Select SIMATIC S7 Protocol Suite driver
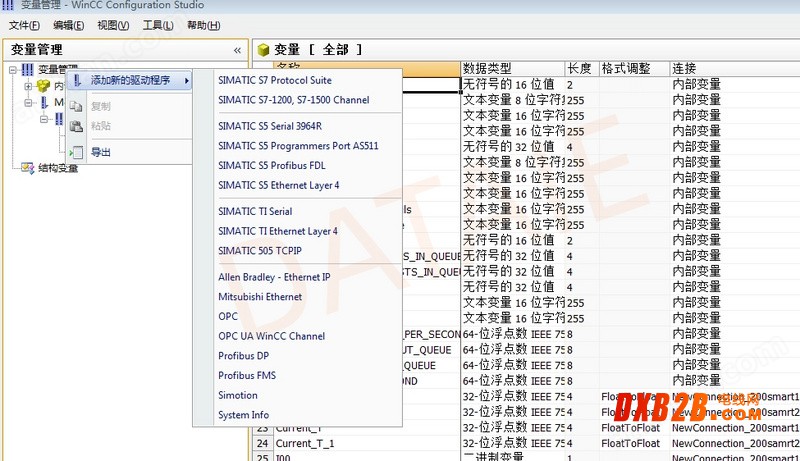The width and height of the screenshot is (800, 461). [x=274, y=80]
